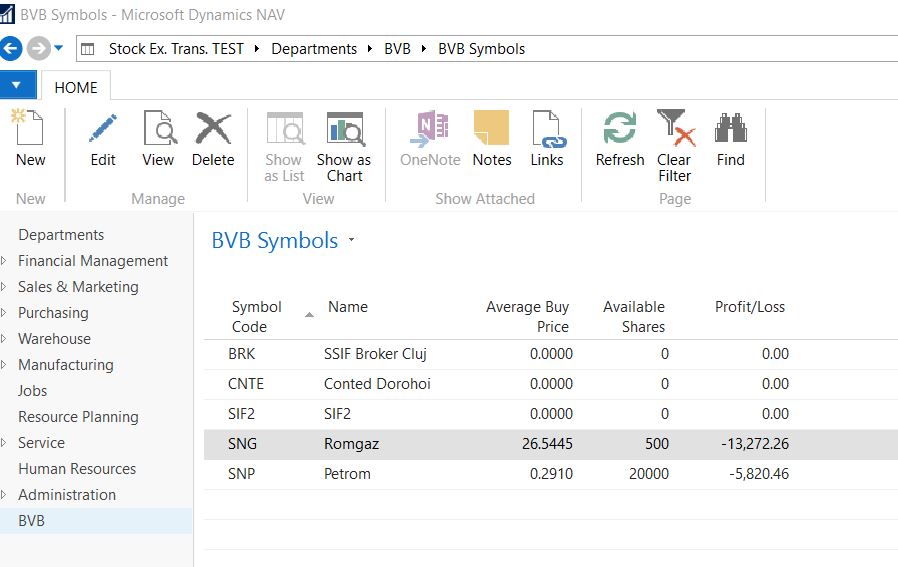898x567 pixels.
Task: Open Sales & Marketing in navigation pane
Action: [x=78, y=286]
